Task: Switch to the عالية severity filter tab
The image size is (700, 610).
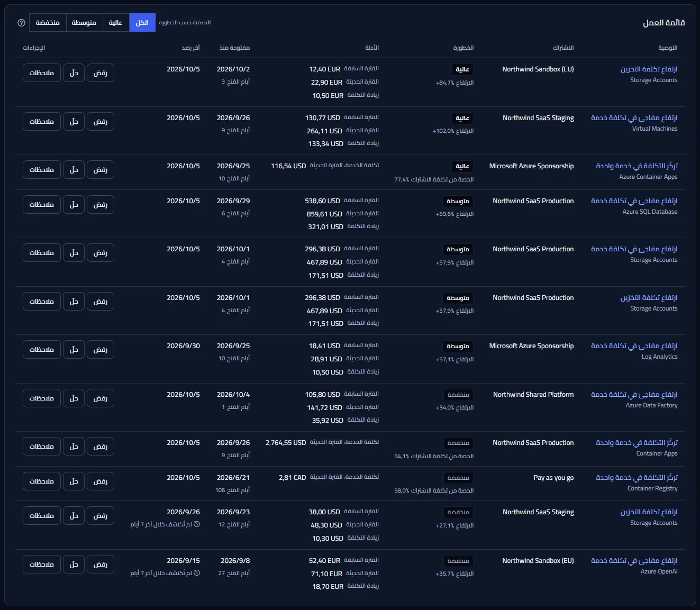Action: [x=115, y=23]
